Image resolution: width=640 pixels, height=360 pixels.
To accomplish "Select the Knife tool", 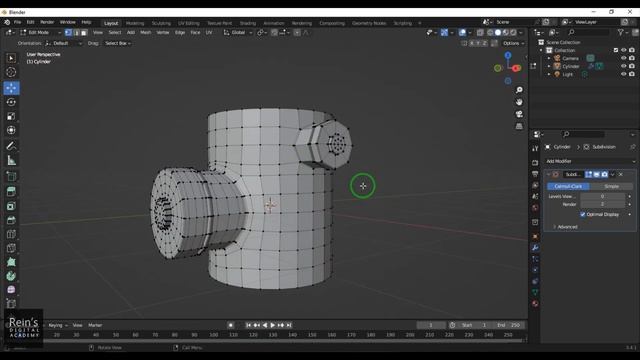I will point(11,248).
